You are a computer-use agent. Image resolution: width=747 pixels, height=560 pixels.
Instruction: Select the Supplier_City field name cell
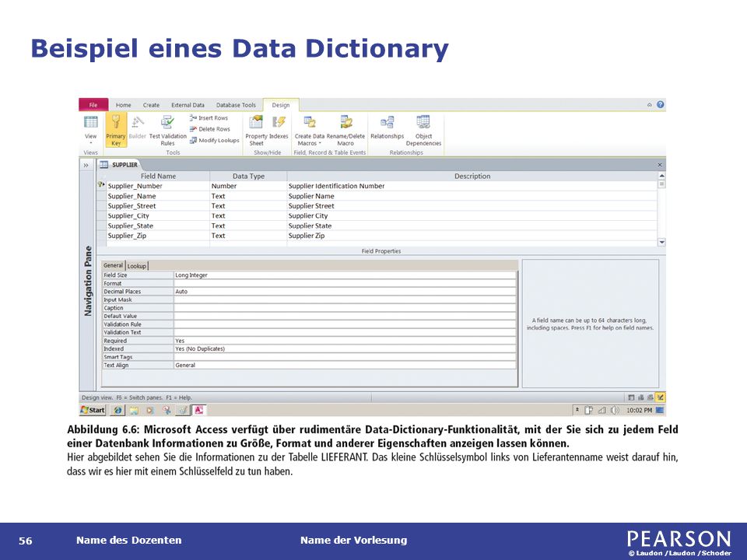point(158,215)
